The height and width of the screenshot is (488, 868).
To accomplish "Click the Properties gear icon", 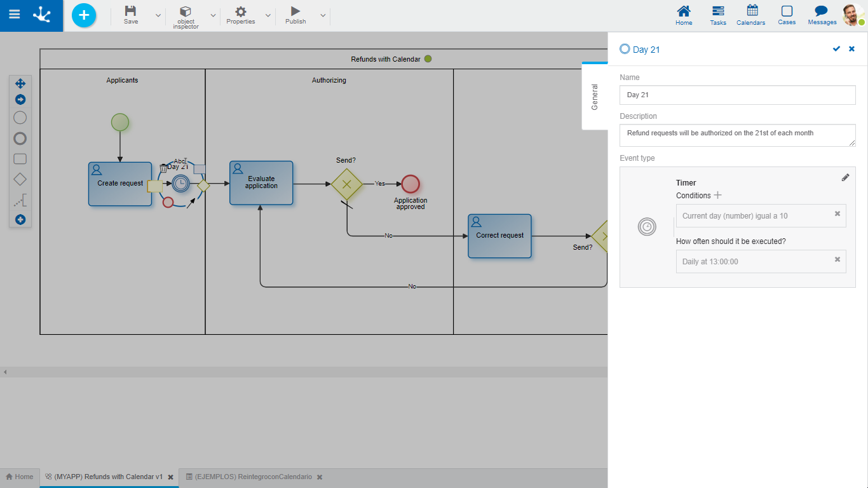I will (x=241, y=11).
